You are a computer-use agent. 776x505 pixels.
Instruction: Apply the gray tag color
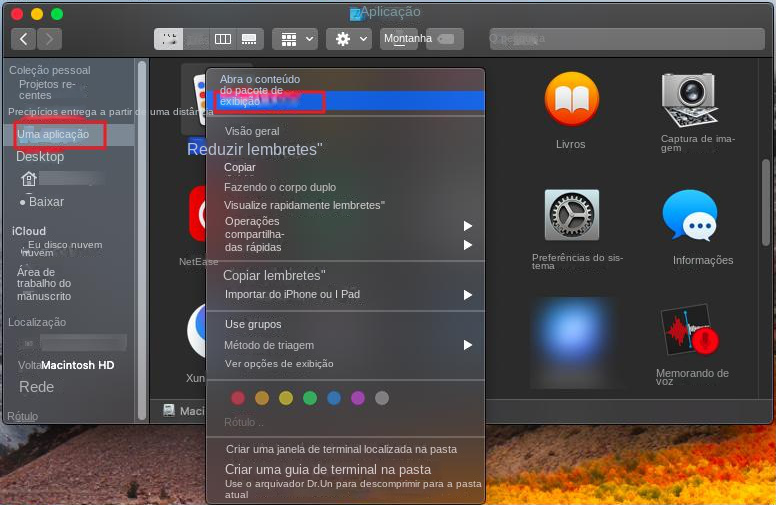click(x=382, y=398)
